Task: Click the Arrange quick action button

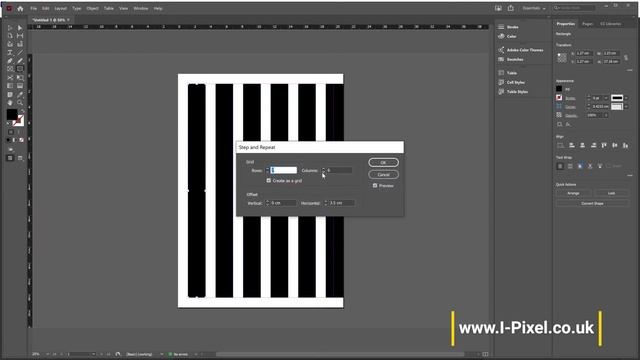Action: (x=573, y=193)
